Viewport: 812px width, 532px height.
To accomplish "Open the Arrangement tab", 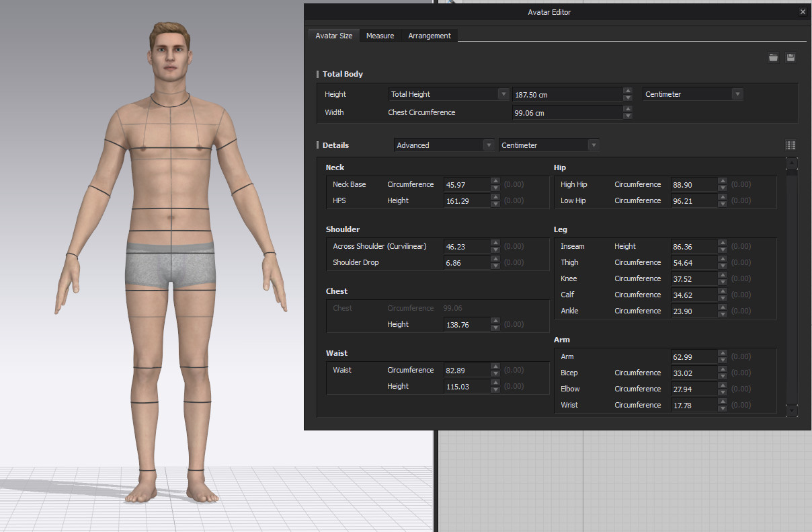I will (x=430, y=36).
